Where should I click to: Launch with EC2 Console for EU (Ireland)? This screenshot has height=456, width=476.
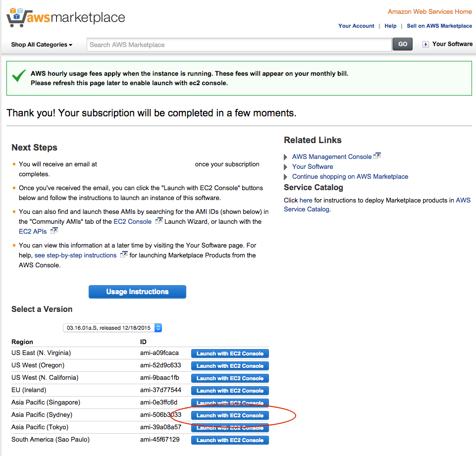[x=230, y=391]
